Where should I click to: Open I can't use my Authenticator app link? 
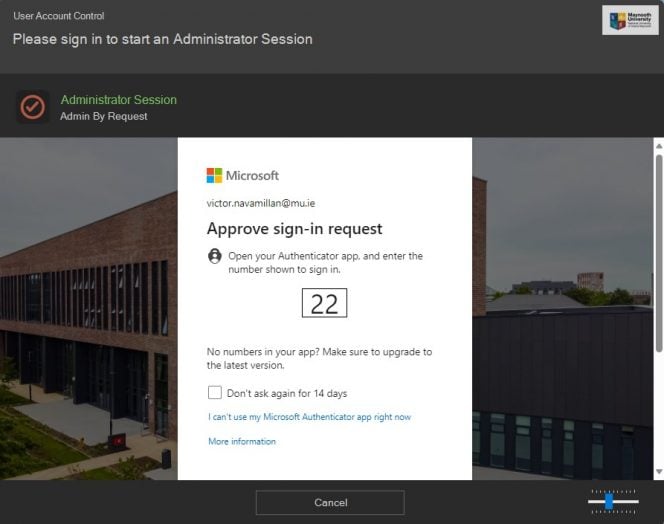(x=309, y=417)
